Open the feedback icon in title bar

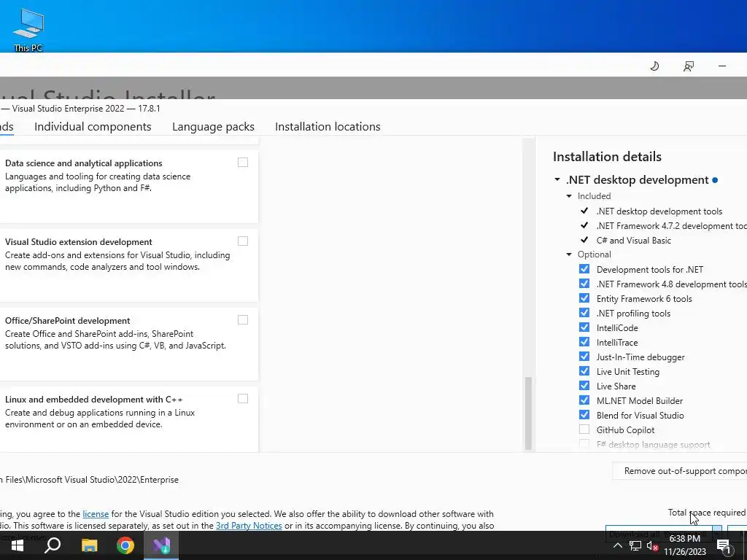689,66
